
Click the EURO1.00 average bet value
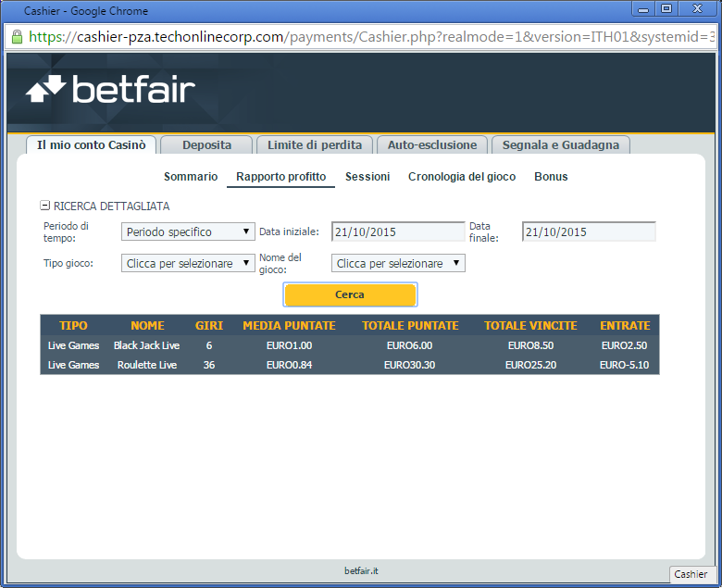point(289,345)
